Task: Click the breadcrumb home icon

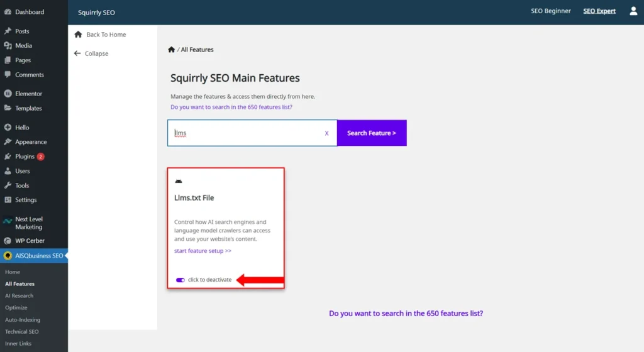Action: click(171, 50)
